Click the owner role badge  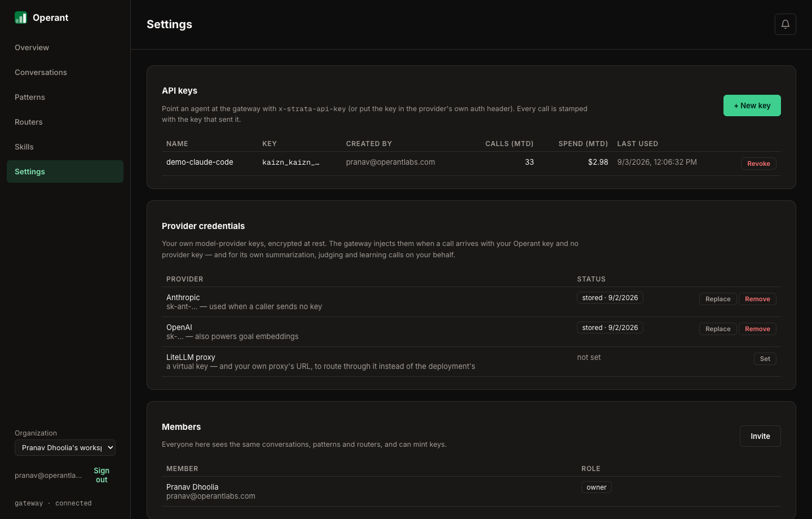[x=597, y=487]
